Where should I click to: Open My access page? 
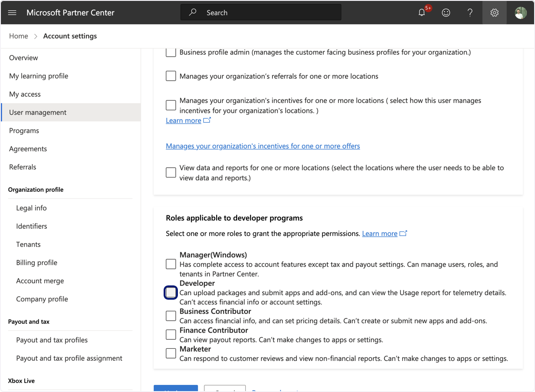[x=25, y=94]
